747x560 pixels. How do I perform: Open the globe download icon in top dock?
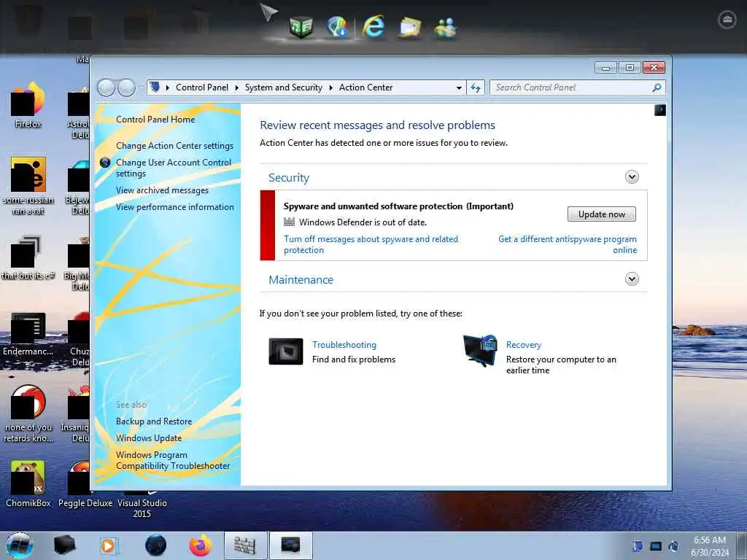pos(338,26)
